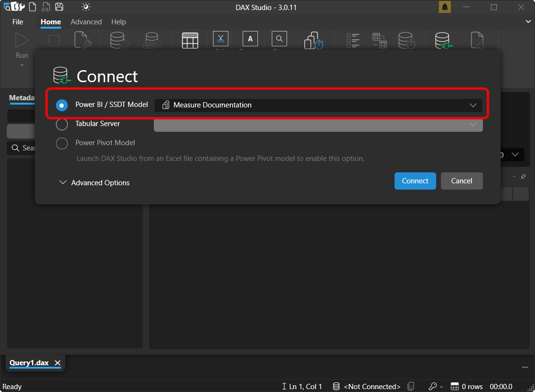The width and height of the screenshot is (535, 392).
Task: Click the Cancel button in Connect dialog
Action: click(461, 181)
